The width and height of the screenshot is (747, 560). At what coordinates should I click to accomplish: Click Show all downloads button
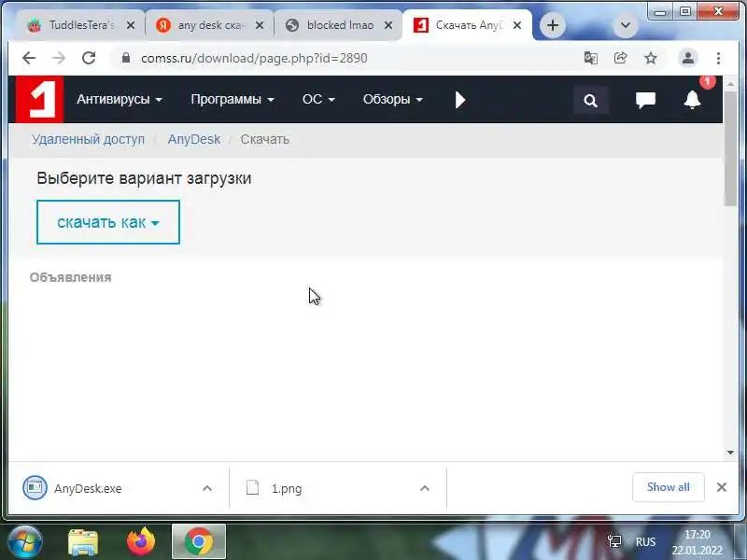point(668,487)
